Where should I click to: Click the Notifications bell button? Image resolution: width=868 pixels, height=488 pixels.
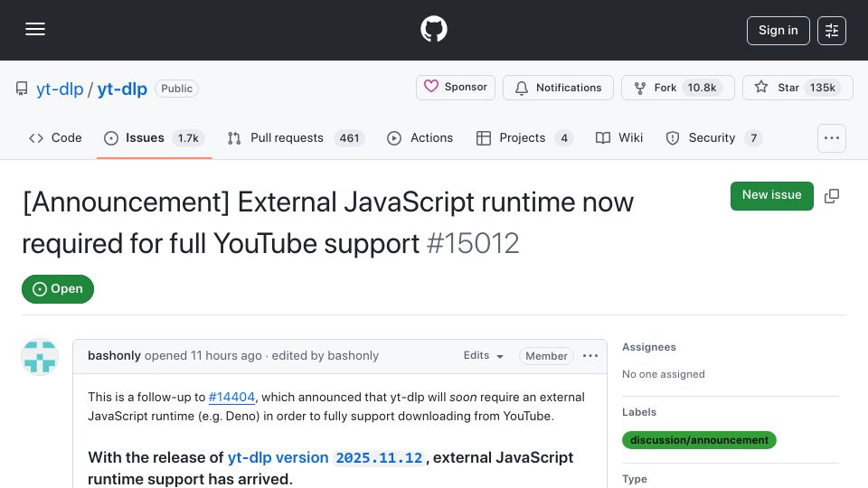pos(558,88)
